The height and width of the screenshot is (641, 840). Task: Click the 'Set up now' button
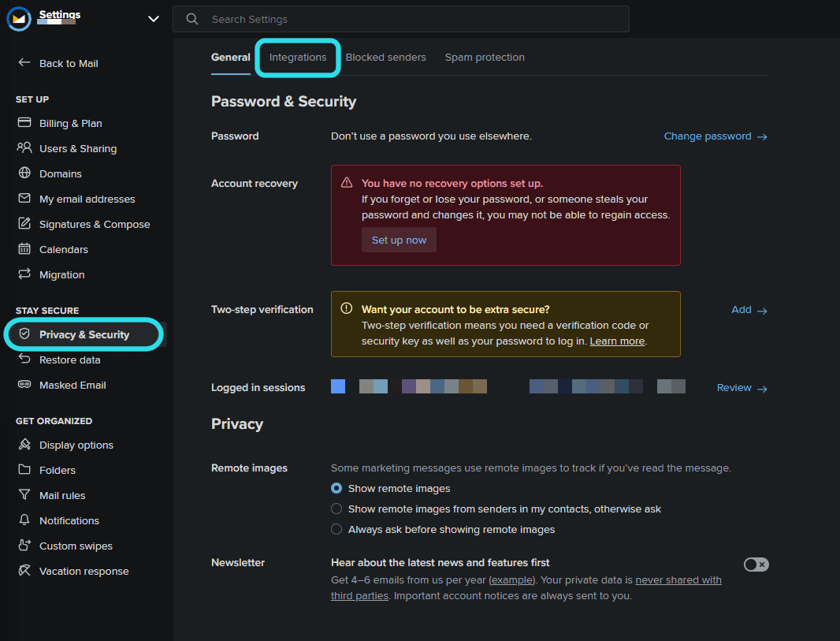click(x=399, y=240)
